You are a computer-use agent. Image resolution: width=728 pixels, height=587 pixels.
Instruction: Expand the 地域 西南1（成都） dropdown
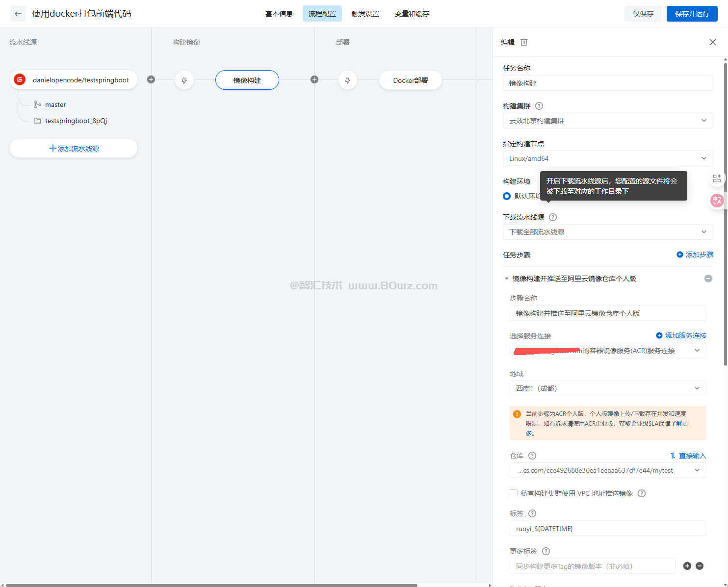click(607, 388)
